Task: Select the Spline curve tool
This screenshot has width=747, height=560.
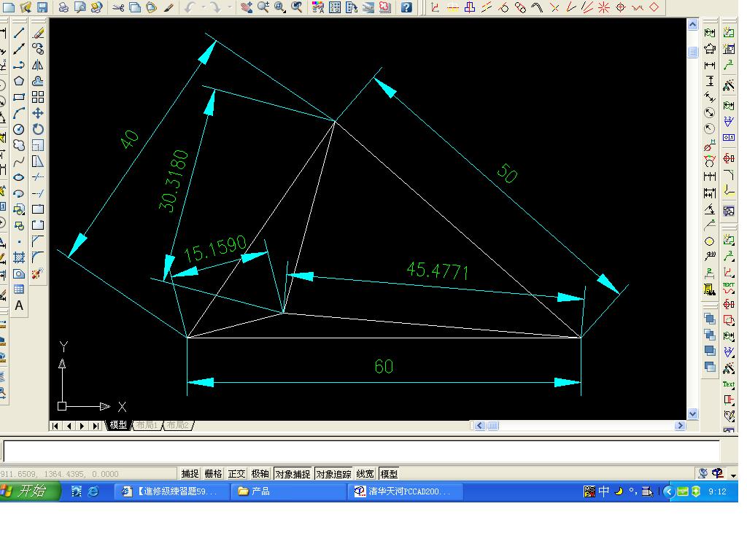Action: pos(19,161)
